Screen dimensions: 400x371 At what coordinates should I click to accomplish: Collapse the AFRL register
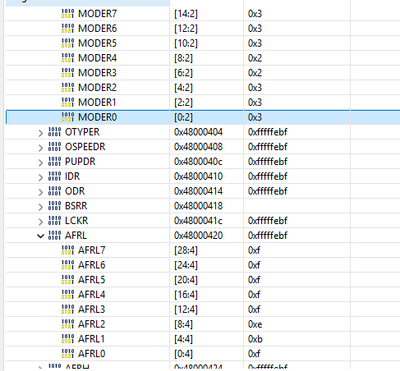point(41,236)
